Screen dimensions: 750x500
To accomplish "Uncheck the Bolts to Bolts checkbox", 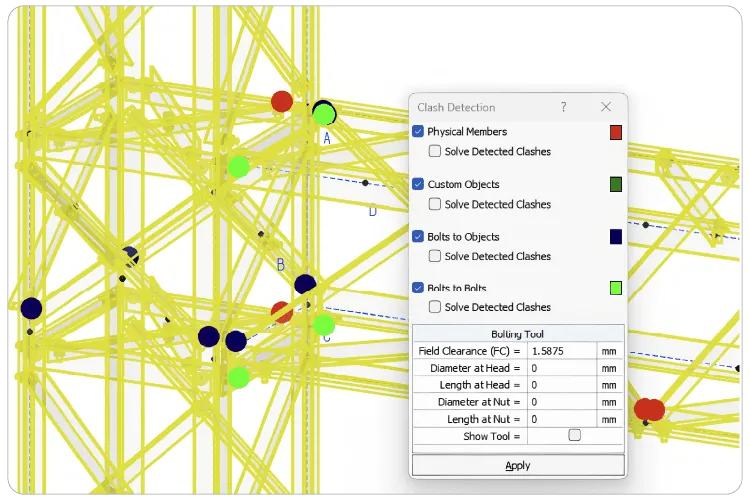I will pos(418,288).
